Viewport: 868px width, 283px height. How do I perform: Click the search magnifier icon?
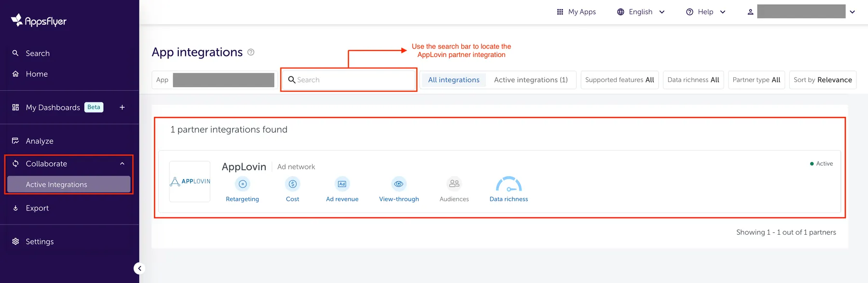click(291, 80)
